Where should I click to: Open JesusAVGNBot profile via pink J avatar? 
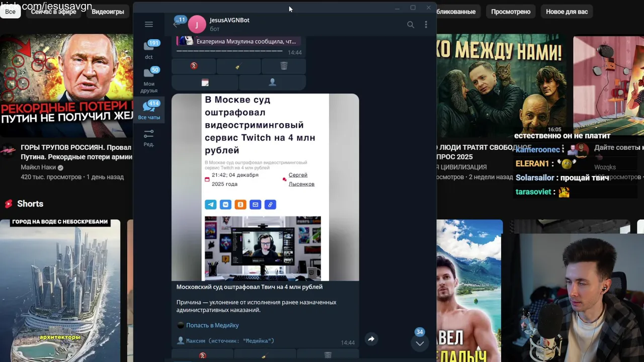(x=197, y=24)
